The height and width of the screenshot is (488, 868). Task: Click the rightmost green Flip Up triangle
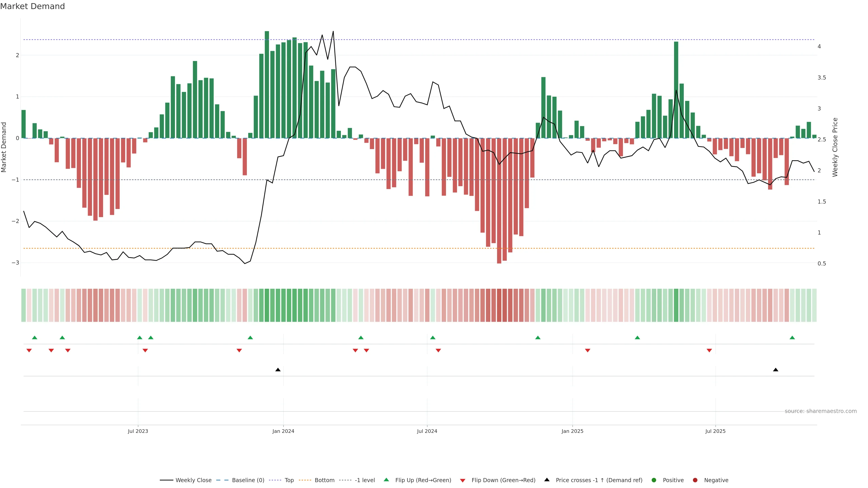[792, 338]
